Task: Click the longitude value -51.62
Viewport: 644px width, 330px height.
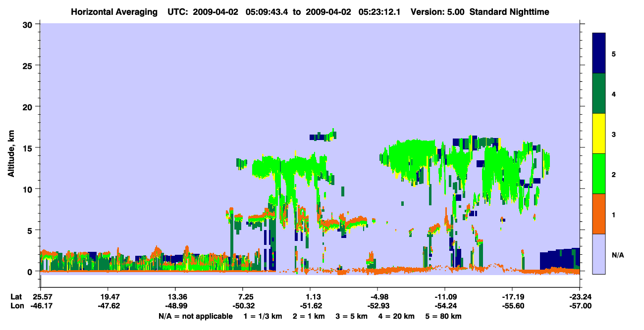Action: 310,306
